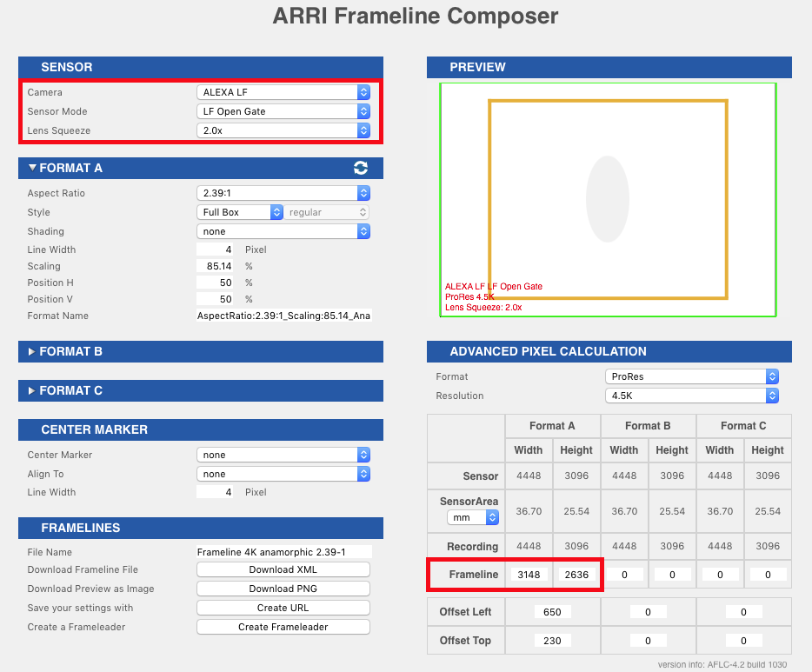
Task: Click the PREVIEW section header
Action: [x=609, y=67]
